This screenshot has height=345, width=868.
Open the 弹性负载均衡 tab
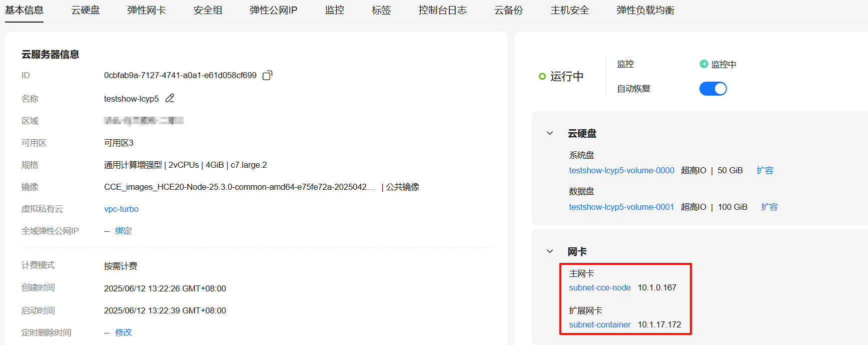(645, 10)
